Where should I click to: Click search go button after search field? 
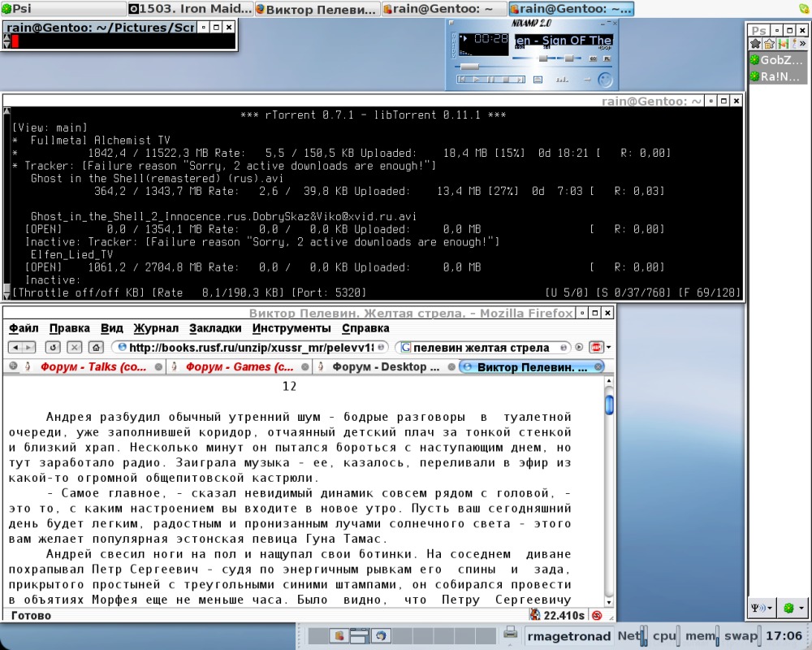pos(579,347)
